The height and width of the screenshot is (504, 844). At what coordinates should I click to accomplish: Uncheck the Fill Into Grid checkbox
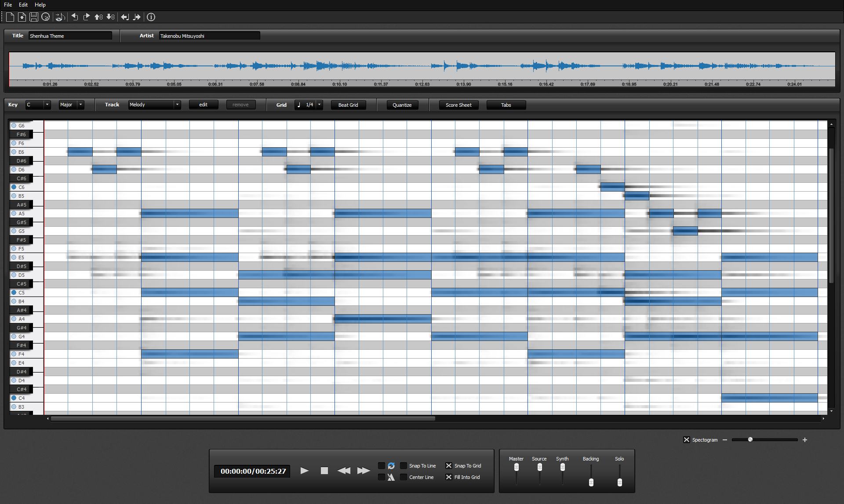click(x=449, y=477)
